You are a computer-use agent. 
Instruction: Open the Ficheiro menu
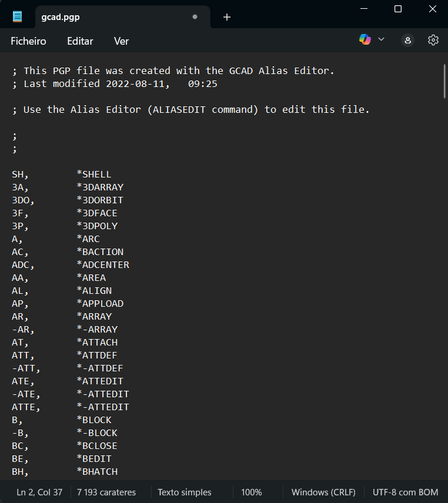click(x=28, y=41)
